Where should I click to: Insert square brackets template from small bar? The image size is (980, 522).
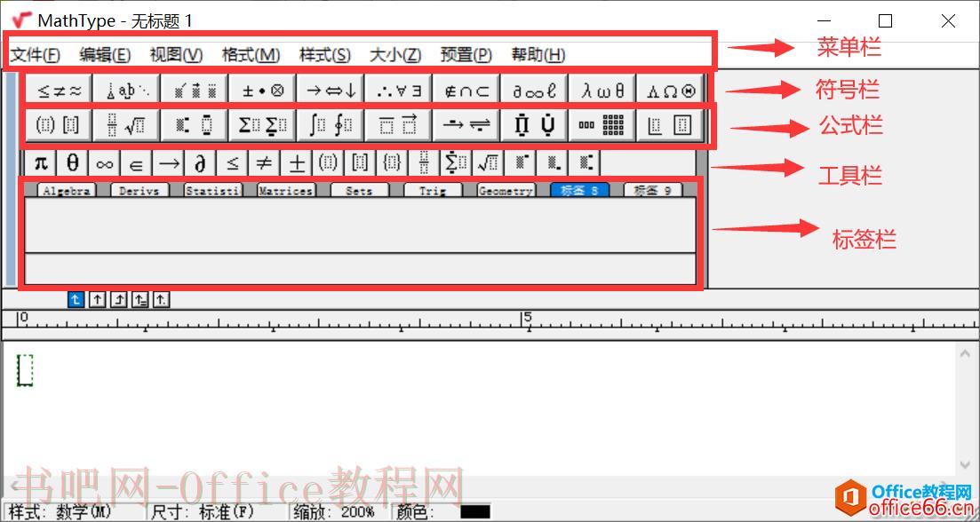pos(360,163)
